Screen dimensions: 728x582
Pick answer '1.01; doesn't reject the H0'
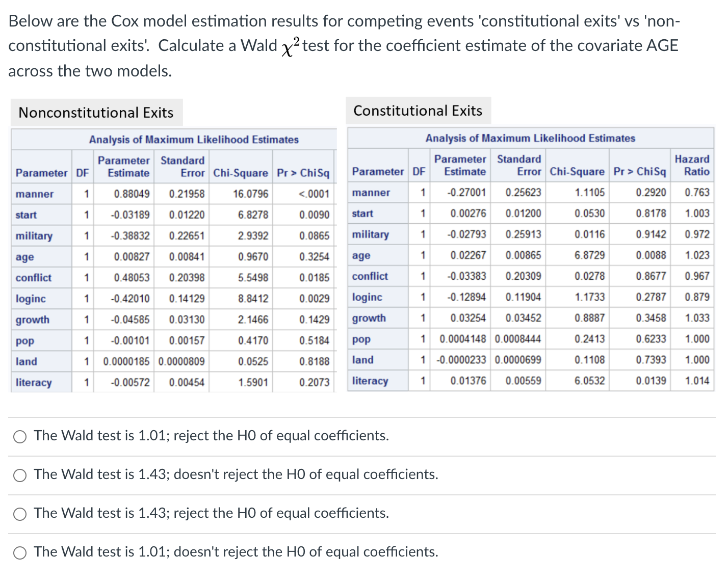point(20,552)
